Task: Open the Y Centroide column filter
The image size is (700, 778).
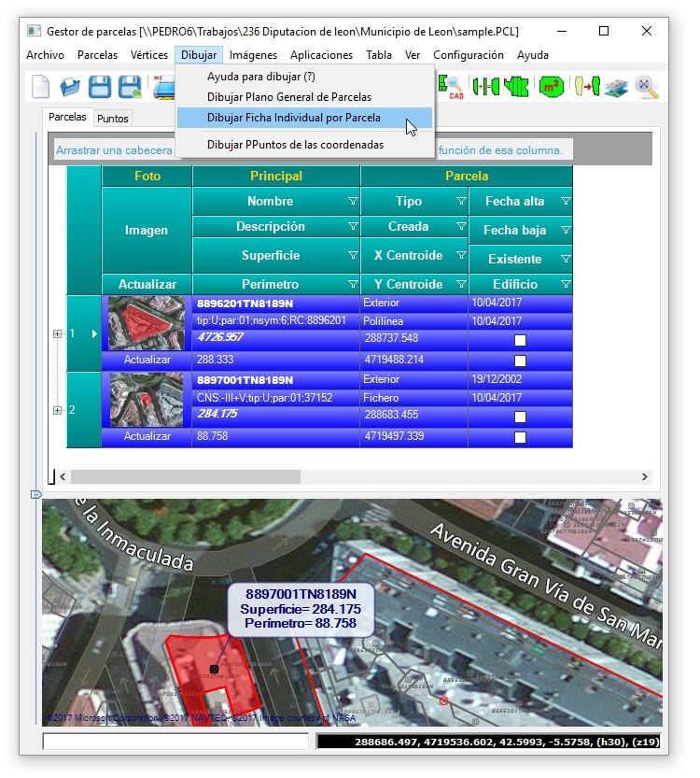Action: point(461,284)
